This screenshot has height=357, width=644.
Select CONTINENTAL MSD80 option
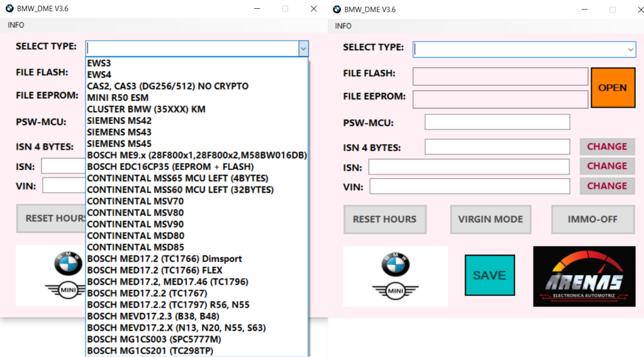point(197,235)
